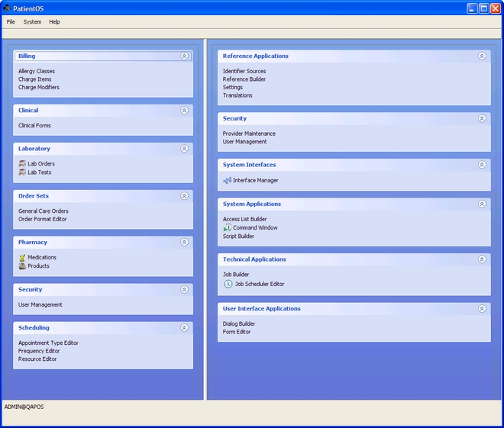This screenshot has width=504, height=428.
Task: Click the Medications icon in Pharmacy
Action: click(x=22, y=258)
